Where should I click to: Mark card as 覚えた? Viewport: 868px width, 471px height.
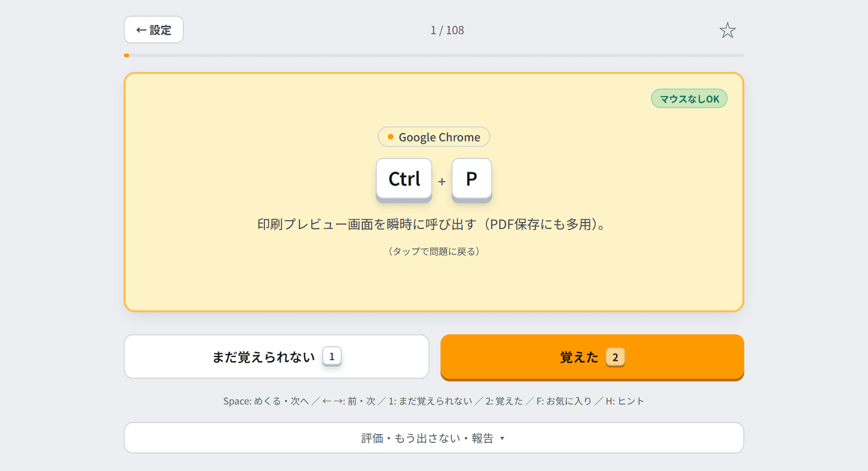[592, 357]
